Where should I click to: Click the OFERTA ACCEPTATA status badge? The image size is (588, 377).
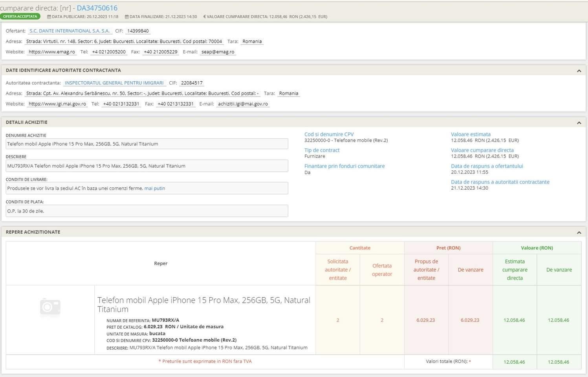[20, 16]
